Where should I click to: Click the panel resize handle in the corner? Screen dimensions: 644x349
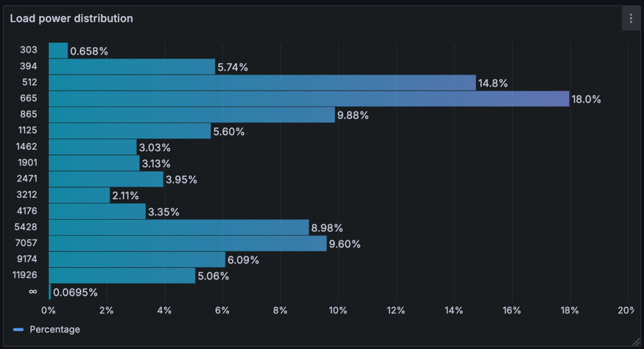(637, 342)
